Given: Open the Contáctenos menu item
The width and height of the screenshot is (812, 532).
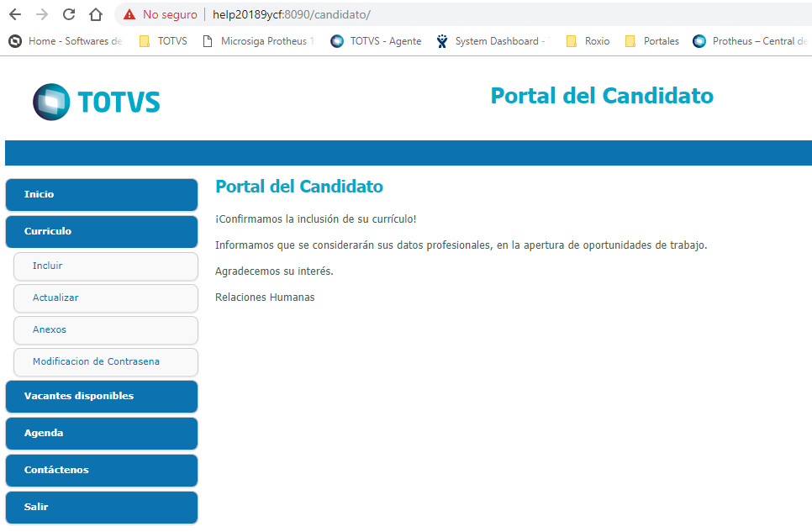Looking at the screenshot, I should pyautogui.click(x=102, y=471).
